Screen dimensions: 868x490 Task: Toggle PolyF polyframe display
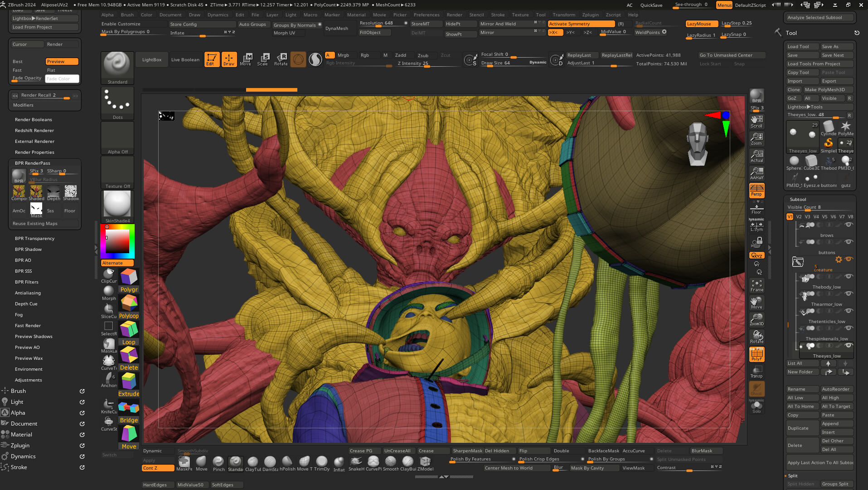756,354
